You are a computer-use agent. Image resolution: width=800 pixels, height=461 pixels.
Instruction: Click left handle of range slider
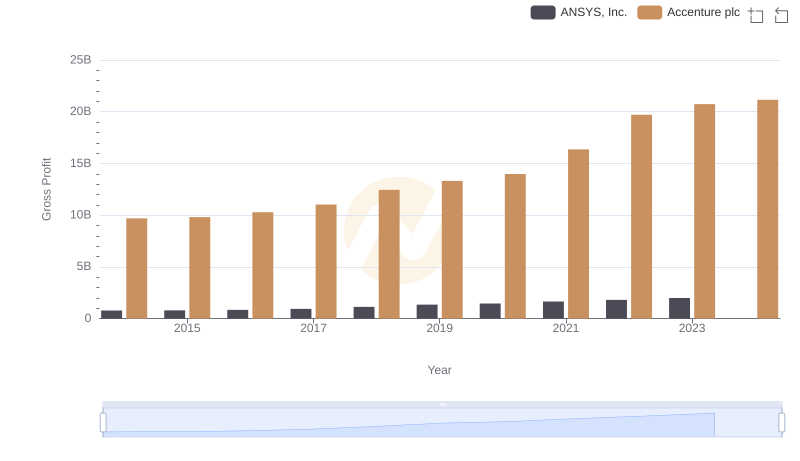(x=103, y=423)
